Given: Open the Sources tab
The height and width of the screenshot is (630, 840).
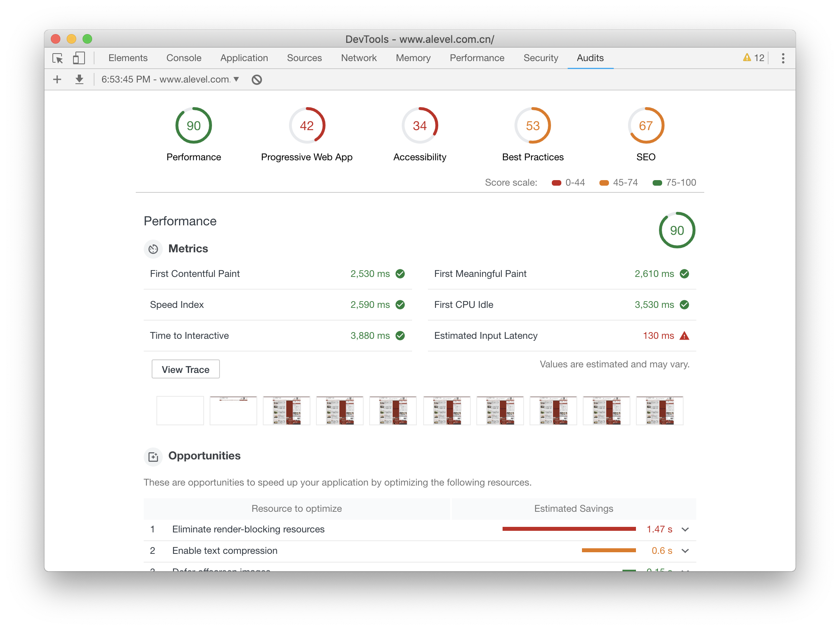Looking at the screenshot, I should click(x=304, y=58).
